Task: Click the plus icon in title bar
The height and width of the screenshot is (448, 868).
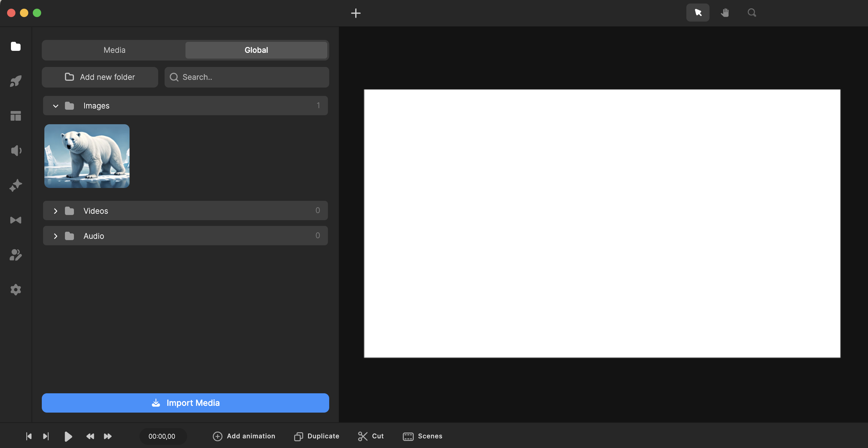Action: 356,13
